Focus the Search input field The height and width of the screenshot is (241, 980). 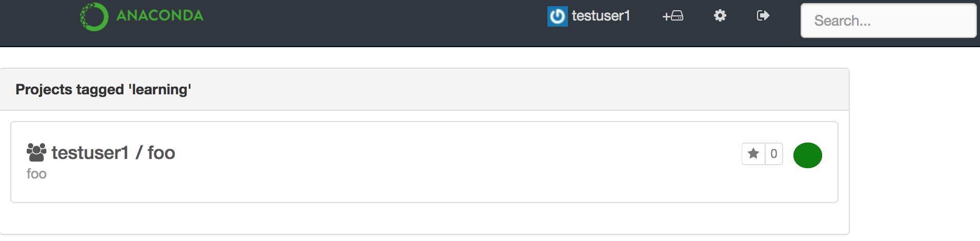[888, 21]
